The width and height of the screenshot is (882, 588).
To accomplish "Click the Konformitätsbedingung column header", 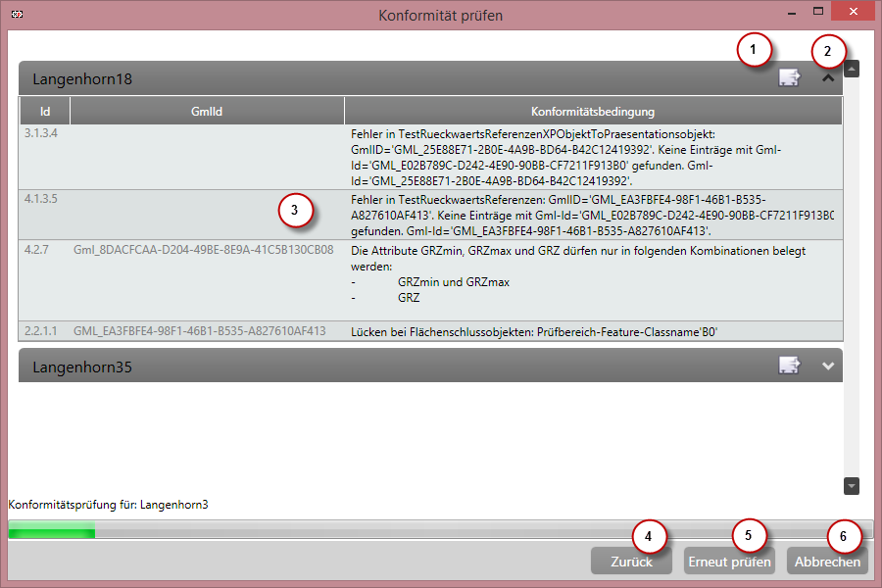I will [x=592, y=111].
